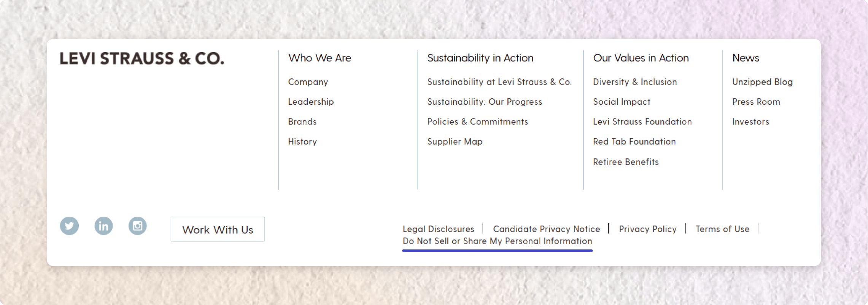Open the Retiree Benefits link
Viewport: 868px width, 305px height.
626,162
